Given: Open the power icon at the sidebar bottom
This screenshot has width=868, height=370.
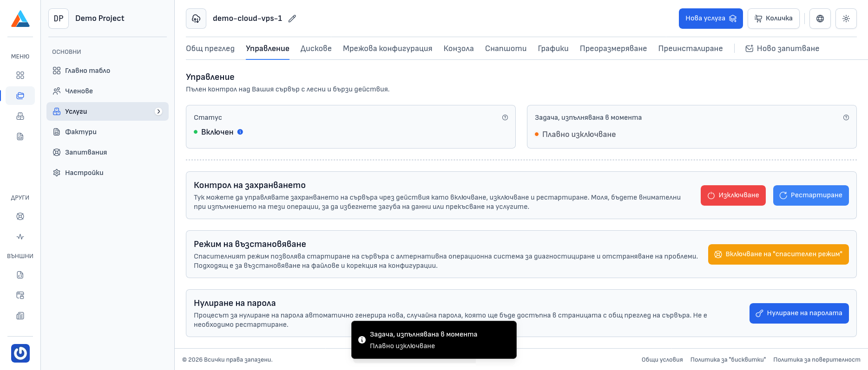Looking at the screenshot, I should point(20,353).
